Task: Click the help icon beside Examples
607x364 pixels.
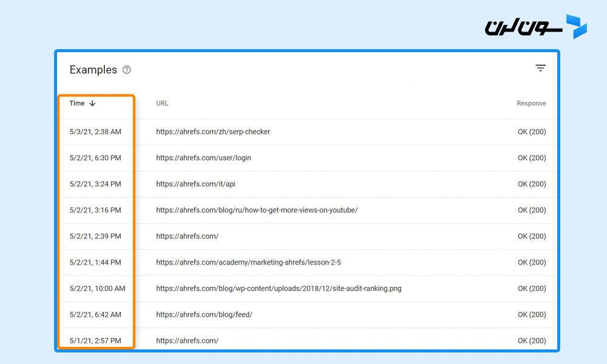Action: coord(127,70)
